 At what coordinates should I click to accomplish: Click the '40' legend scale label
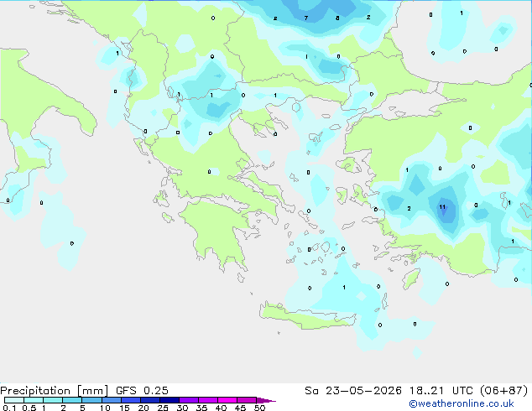click(221, 408)
